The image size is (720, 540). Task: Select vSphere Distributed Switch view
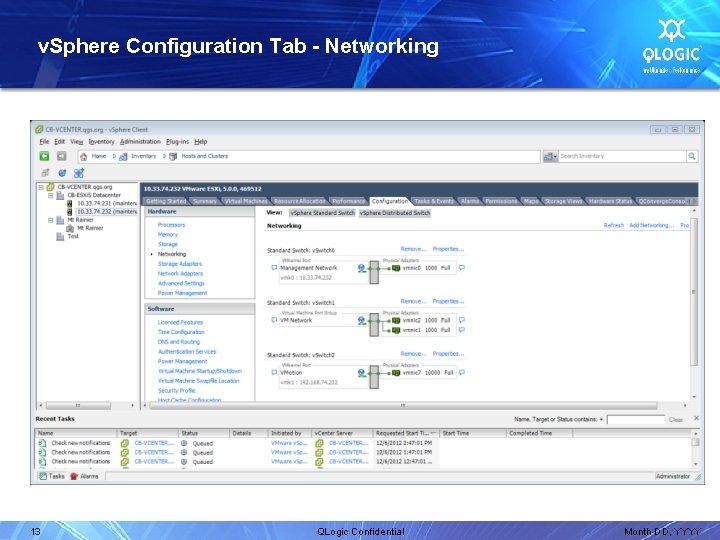point(395,213)
